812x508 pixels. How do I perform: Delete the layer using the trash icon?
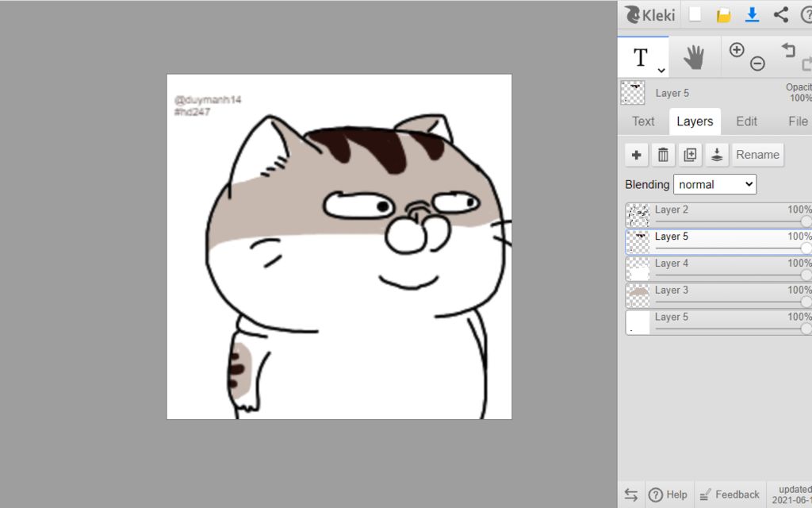point(664,155)
